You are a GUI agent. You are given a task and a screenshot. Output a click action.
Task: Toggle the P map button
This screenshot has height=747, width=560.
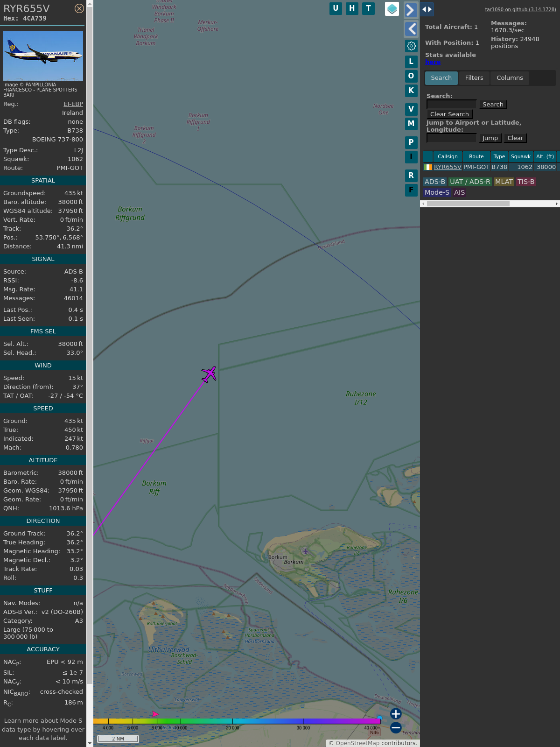tap(411, 142)
